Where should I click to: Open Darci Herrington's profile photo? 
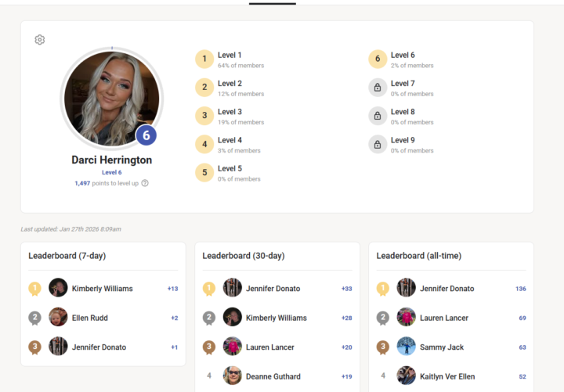(112, 99)
